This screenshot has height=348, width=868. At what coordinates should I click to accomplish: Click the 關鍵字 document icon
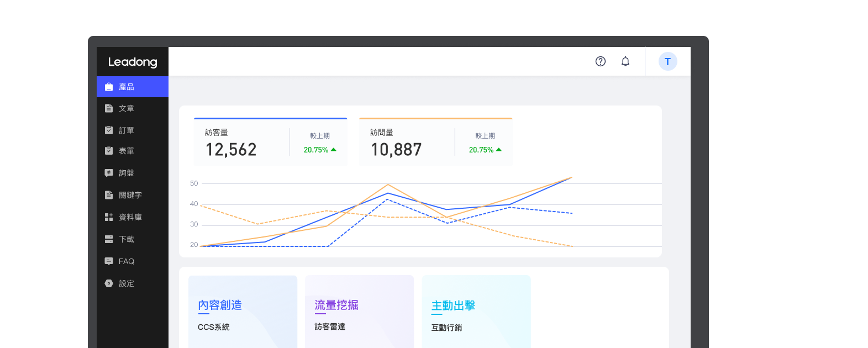109,195
